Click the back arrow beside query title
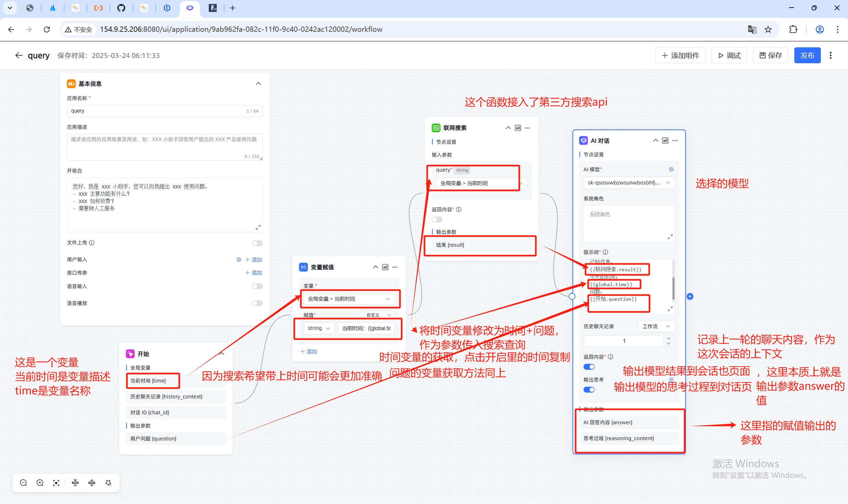This screenshot has width=848, height=504. [19, 55]
